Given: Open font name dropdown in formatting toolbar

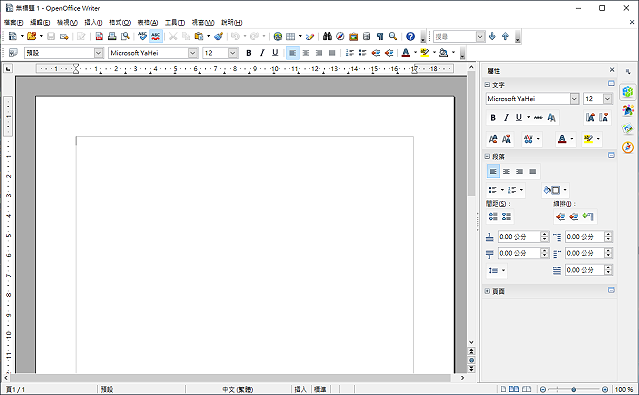Looking at the screenshot, I should [x=193, y=53].
